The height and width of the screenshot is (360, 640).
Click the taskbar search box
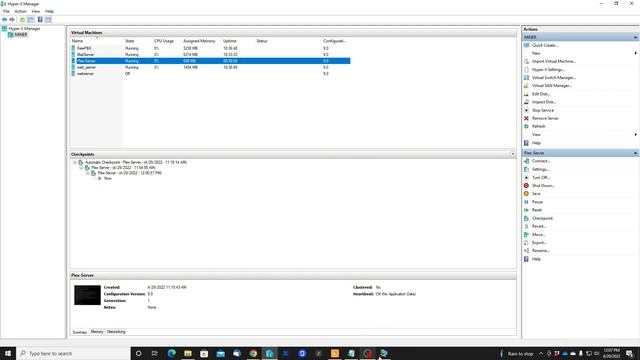73,353
